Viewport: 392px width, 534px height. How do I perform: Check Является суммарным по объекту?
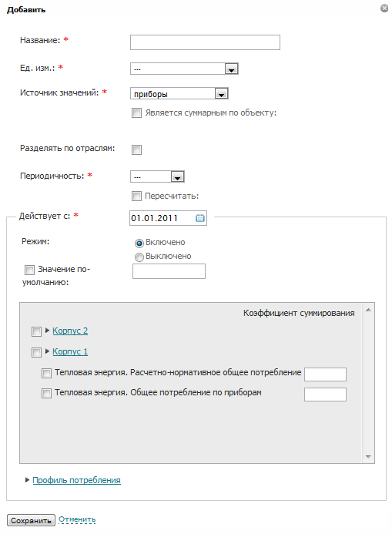[x=137, y=113]
